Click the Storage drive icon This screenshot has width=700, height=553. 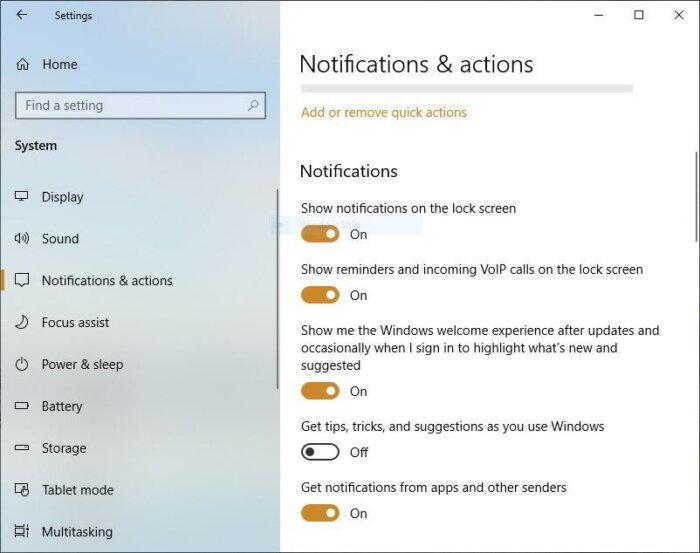click(x=21, y=448)
